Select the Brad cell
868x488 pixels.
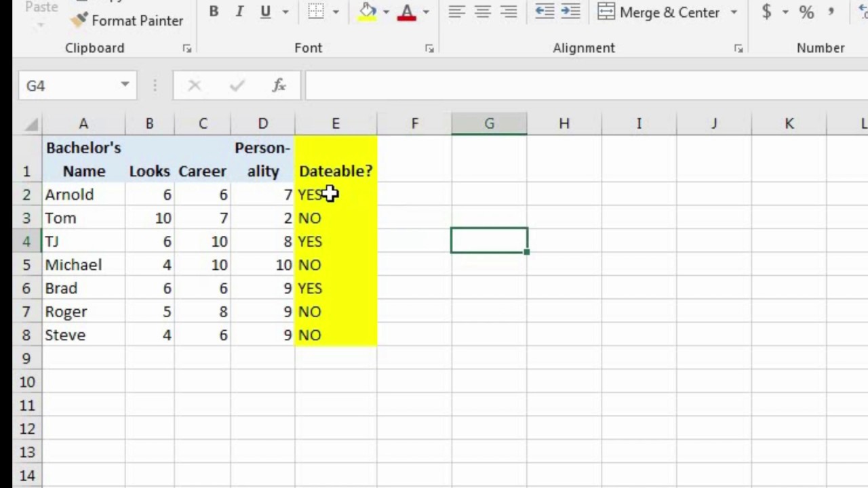83,288
